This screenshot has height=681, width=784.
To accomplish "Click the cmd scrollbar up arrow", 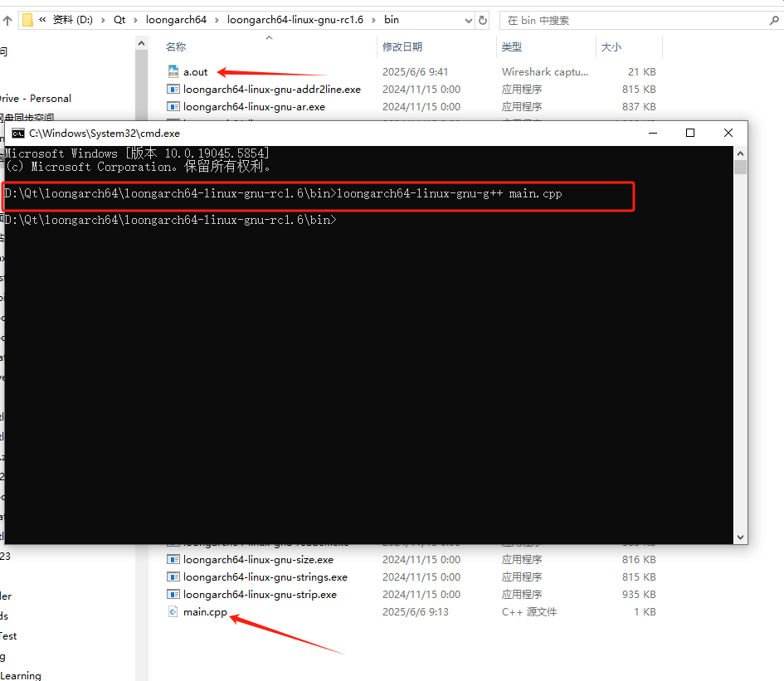I will point(741,153).
